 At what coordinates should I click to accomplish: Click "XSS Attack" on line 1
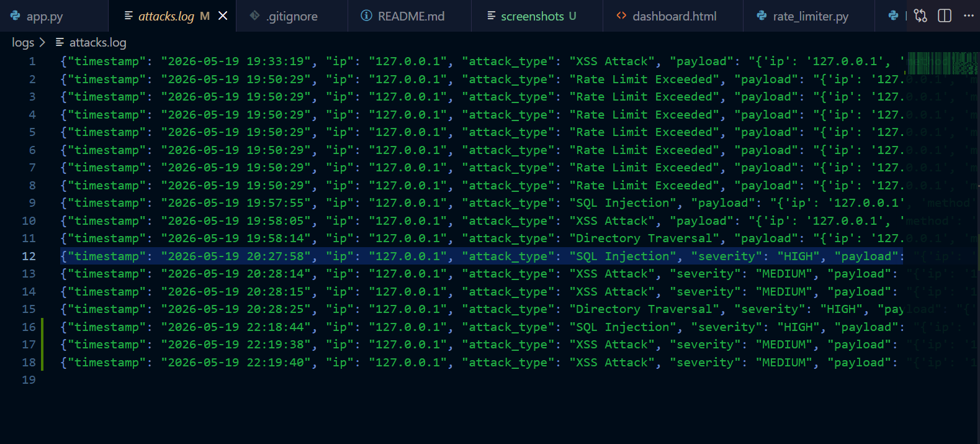[x=612, y=61]
